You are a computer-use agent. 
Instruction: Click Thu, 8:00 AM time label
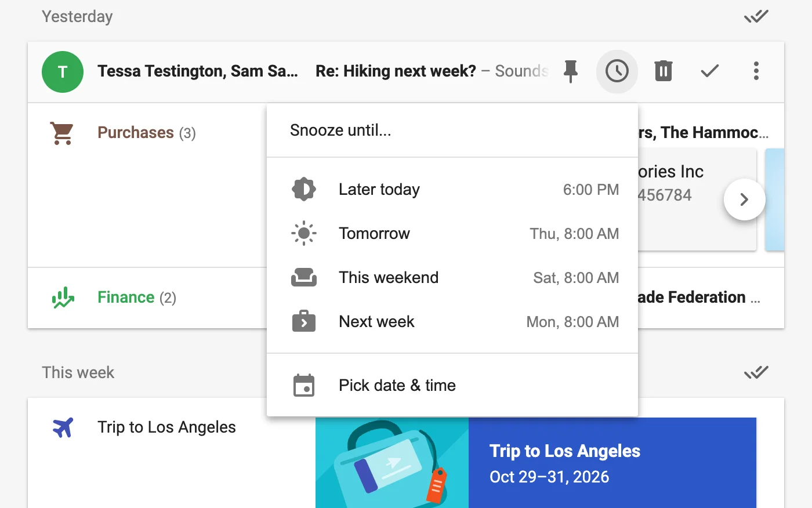[x=574, y=234]
